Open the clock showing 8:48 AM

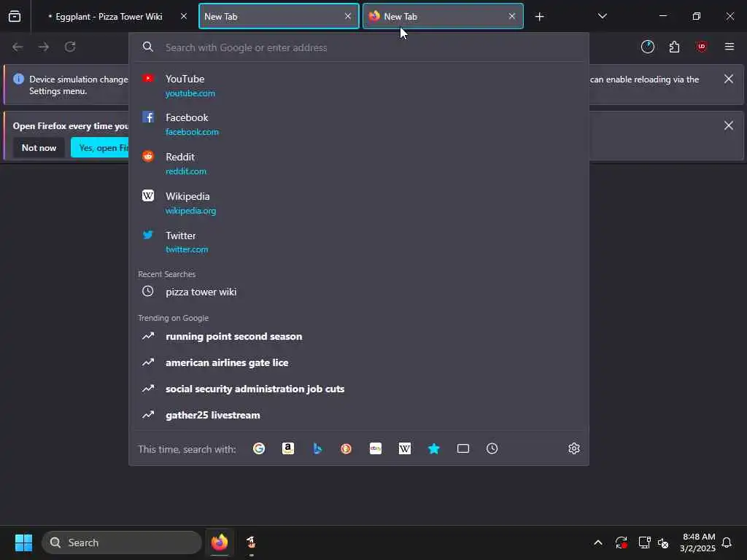pyautogui.click(x=698, y=542)
